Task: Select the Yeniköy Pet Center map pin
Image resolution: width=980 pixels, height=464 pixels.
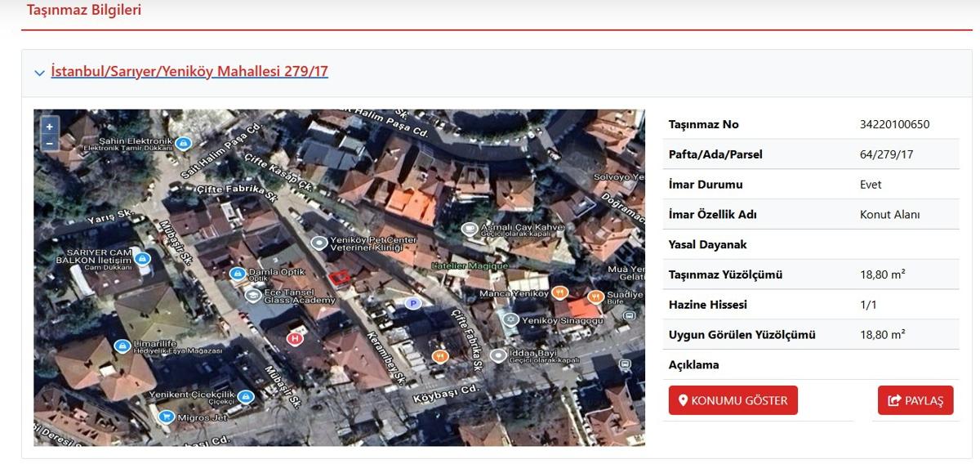Action: pyautogui.click(x=319, y=243)
